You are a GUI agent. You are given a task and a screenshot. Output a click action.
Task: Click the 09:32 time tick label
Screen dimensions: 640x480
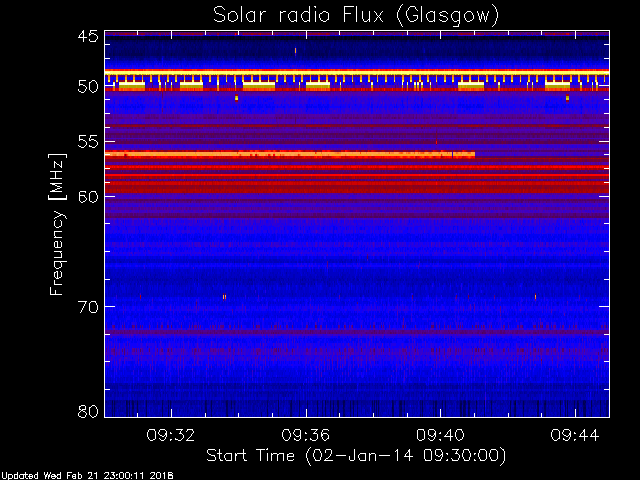click(171, 435)
